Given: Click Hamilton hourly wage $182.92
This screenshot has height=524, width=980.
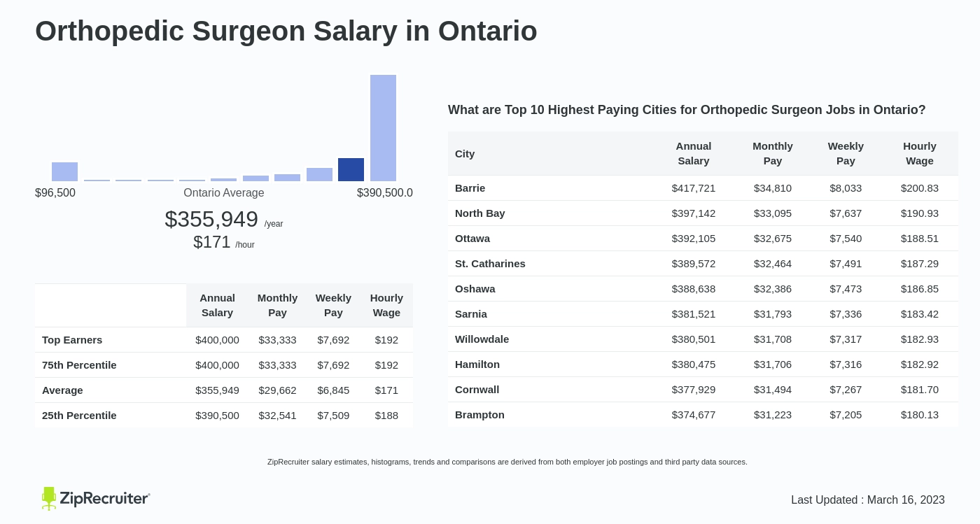Looking at the screenshot, I should pos(920,364).
